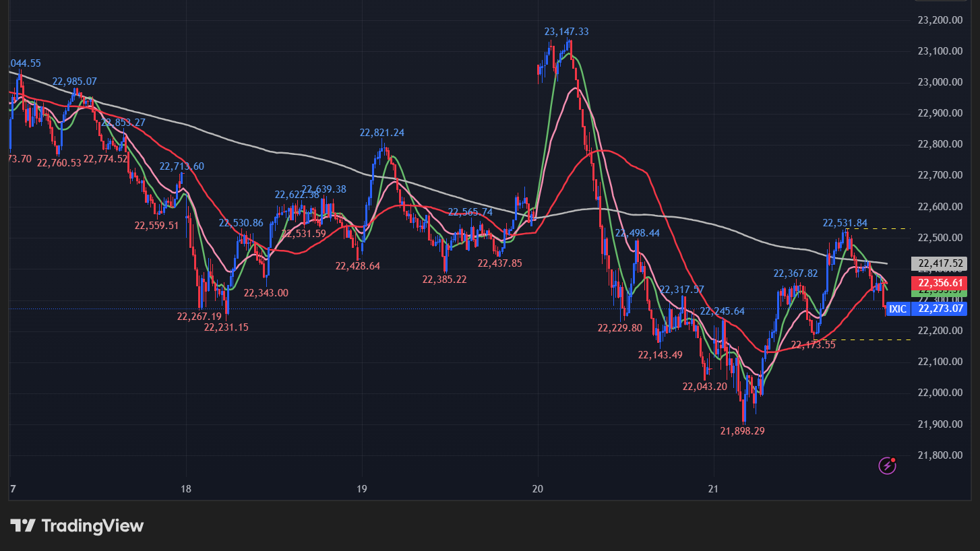The image size is (980, 551).
Task: Click the purple lightning bolt icon
Action: click(888, 465)
